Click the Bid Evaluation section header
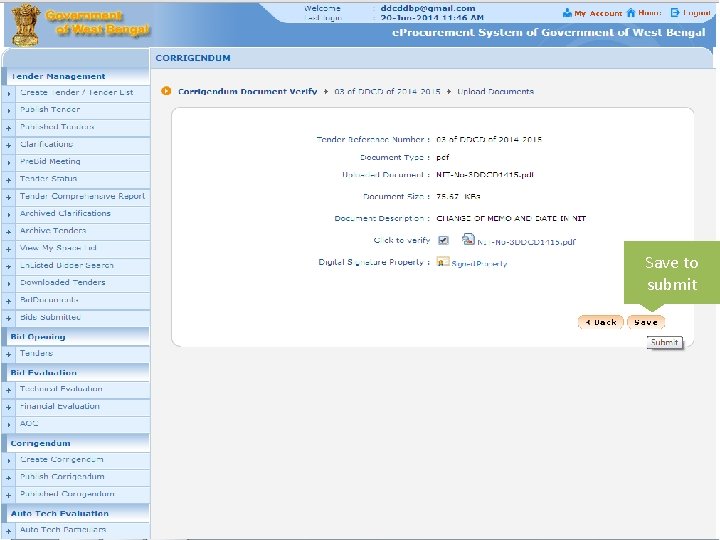The height and width of the screenshot is (540, 720). point(44,372)
